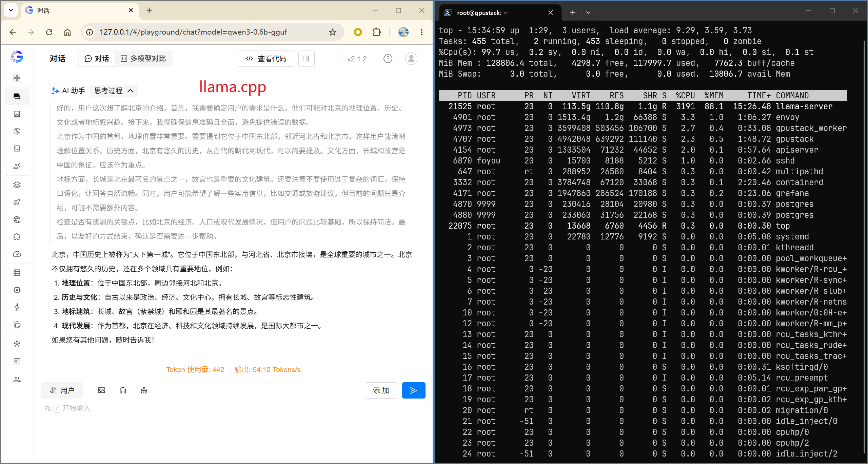Open browser extensions puzzle icon
The width and height of the screenshot is (868, 464).
[x=376, y=32]
